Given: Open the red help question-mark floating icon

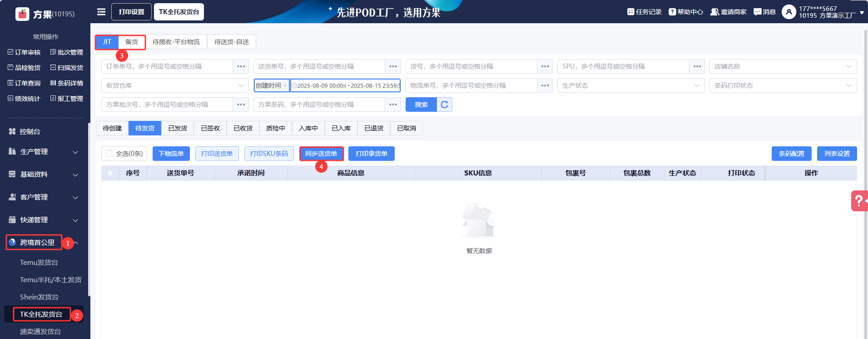Looking at the screenshot, I should pyautogui.click(x=859, y=200).
